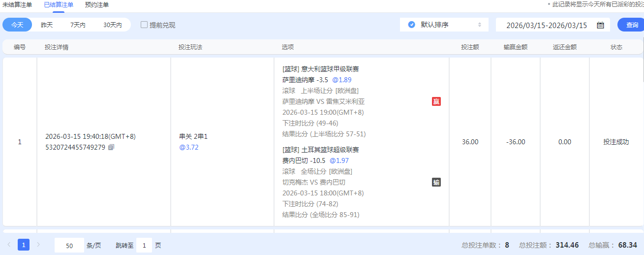Select the 7天内 time filter
This screenshot has height=255, width=644.
click(x=78, y=25)
